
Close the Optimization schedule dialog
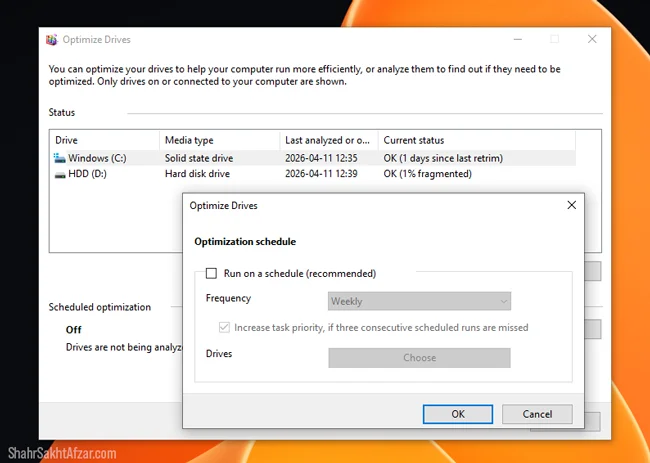pos(572,205)
